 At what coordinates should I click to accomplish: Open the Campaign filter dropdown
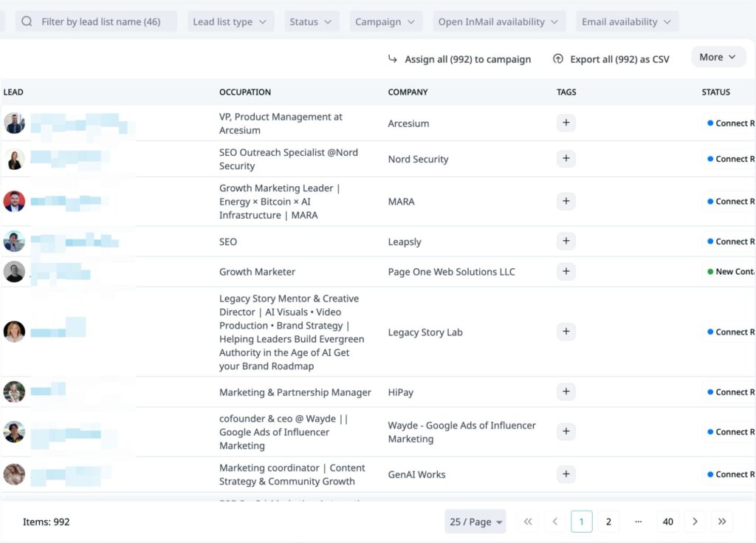coord(386,22)
